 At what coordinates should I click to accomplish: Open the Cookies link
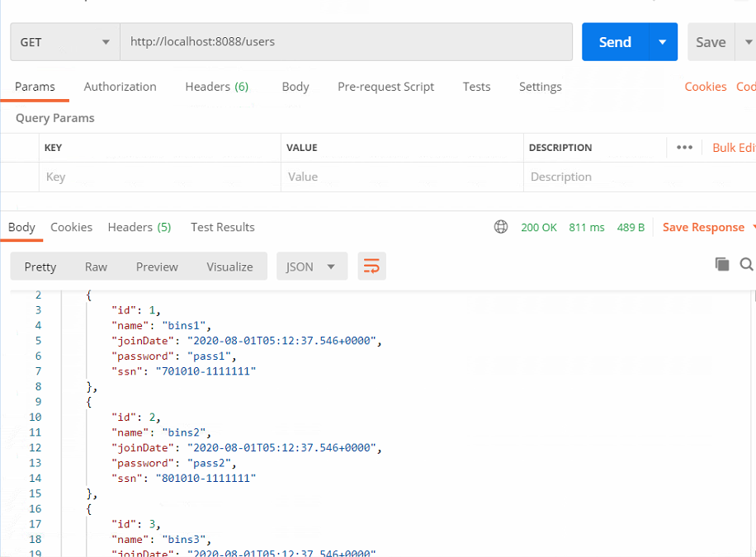click(706, 87)
